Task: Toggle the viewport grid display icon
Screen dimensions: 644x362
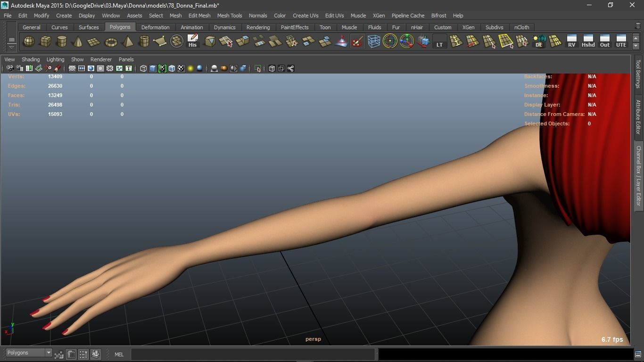Action: pyautogui.click(x=72, y=68)
